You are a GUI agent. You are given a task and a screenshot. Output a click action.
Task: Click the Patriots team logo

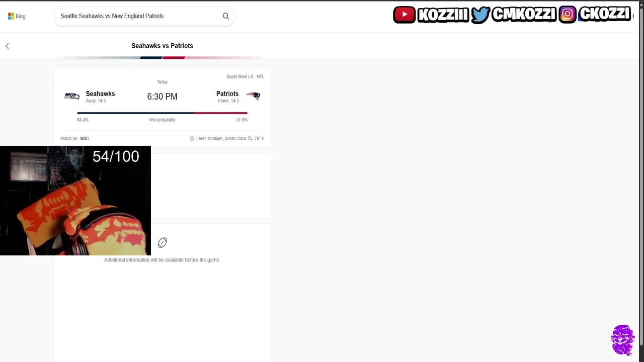click(x=253, y=96)
